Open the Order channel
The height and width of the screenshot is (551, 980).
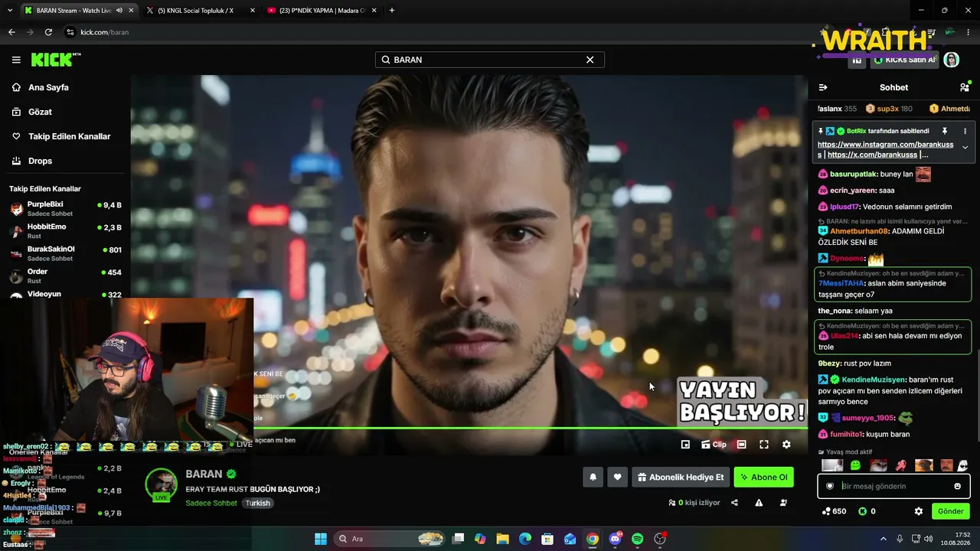[65, 275]
